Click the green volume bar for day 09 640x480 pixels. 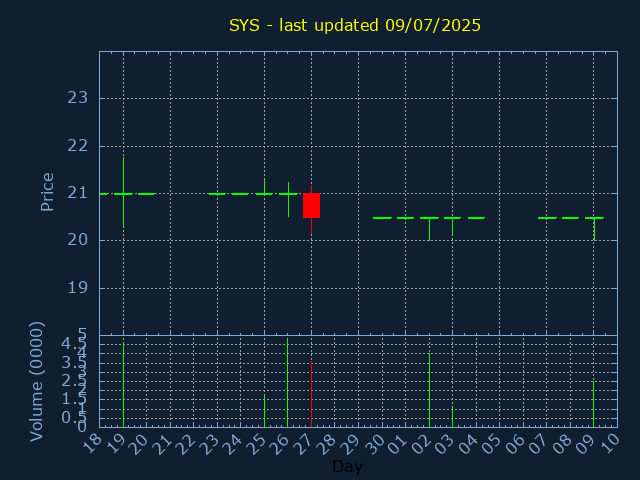(x=594, y=404)
